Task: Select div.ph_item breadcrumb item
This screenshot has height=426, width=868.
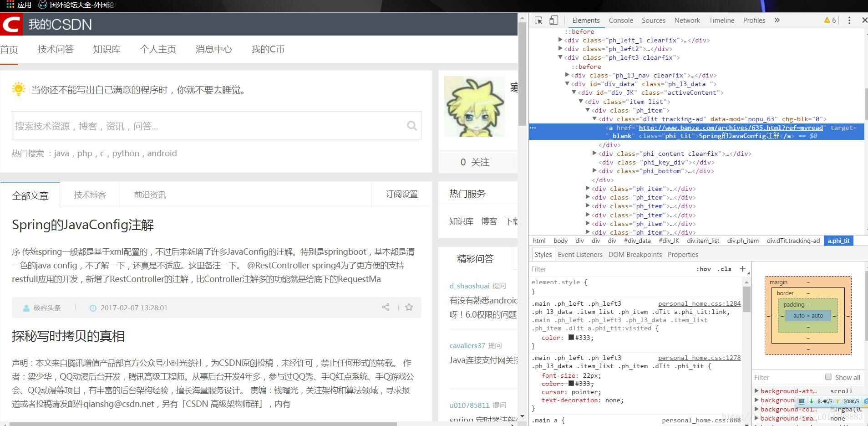Action: click(743, 241)
